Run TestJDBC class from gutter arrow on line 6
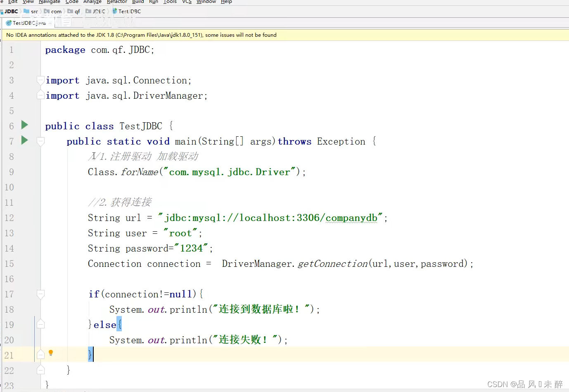The width and height of the screenshot is (569, 392). (25, 125)
